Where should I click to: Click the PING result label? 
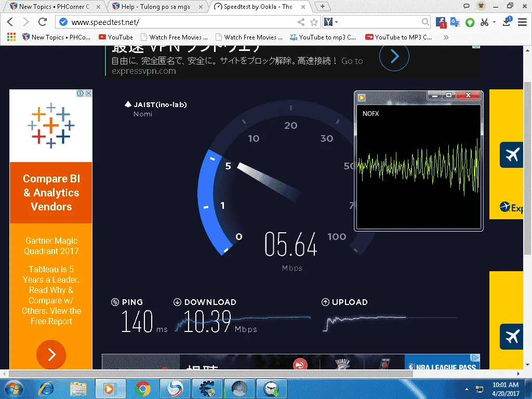click(x=132, y=302)
